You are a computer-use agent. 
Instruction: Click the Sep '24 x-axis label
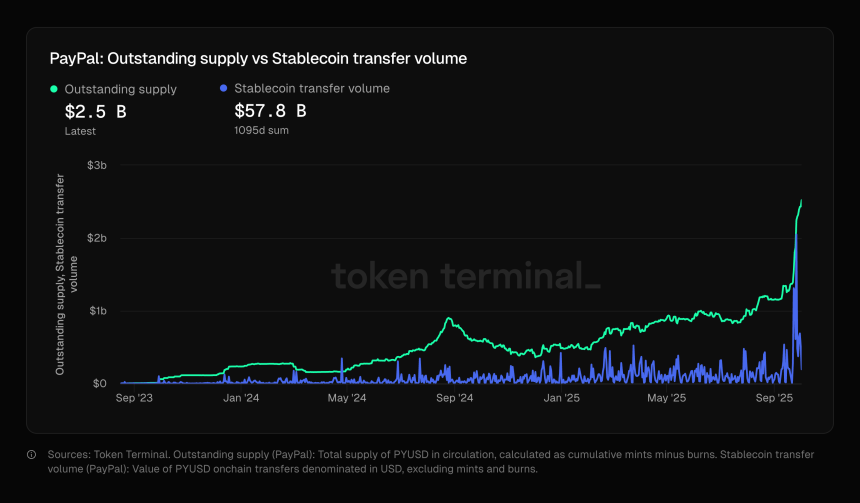(454, 398)
